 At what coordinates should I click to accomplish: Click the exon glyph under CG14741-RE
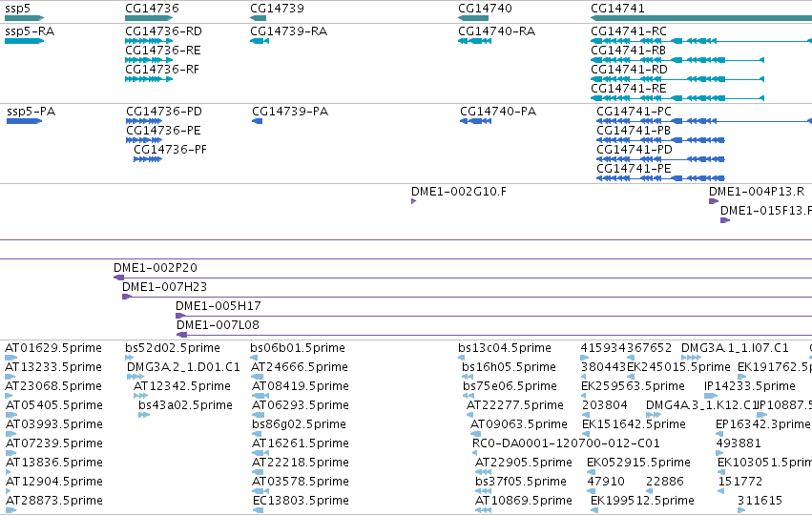[x=677, y=98]
